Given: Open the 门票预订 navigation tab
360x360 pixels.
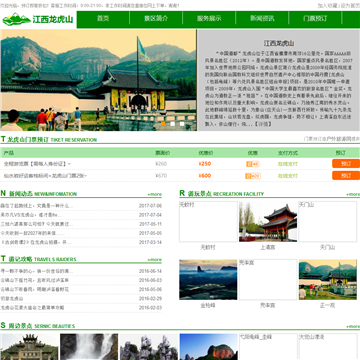Looking at the screenshot, I should tap(315, 18).
